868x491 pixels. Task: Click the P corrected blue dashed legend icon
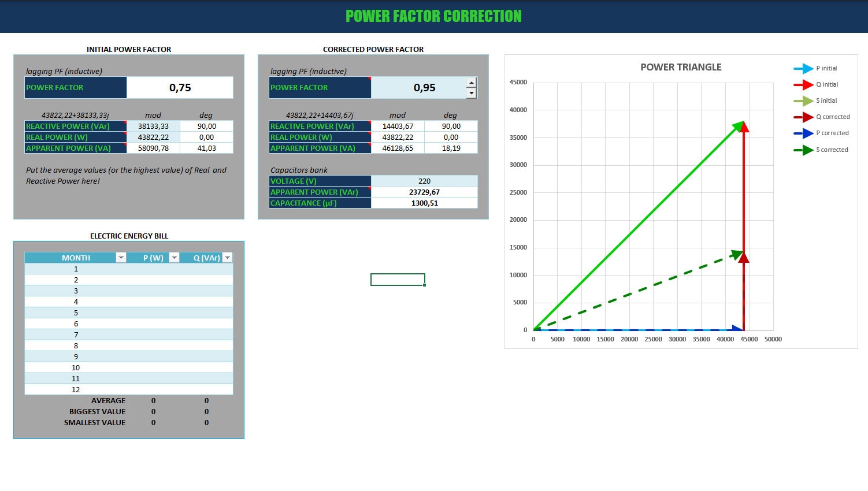click(x=806, y=133)
